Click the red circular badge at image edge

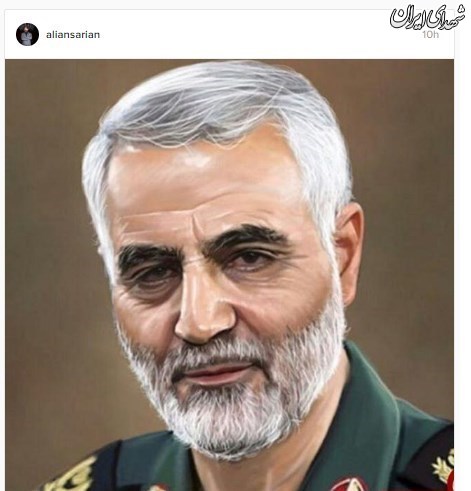point(451,481)
